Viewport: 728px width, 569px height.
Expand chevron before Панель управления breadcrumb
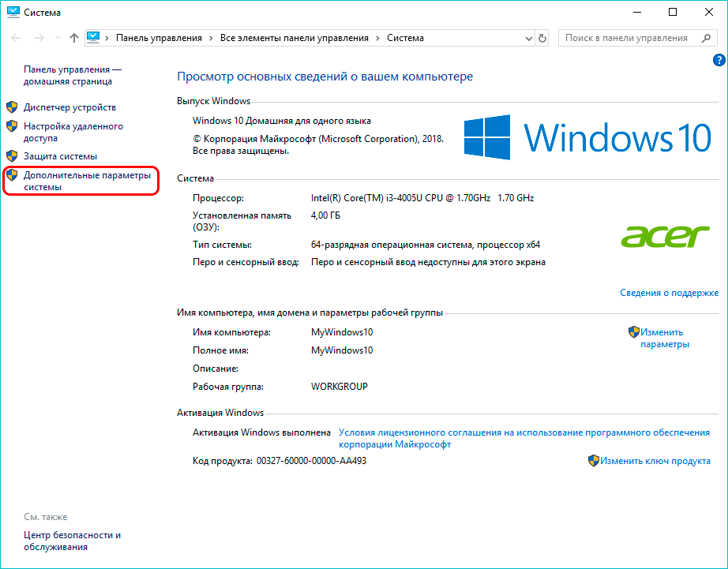107,38
